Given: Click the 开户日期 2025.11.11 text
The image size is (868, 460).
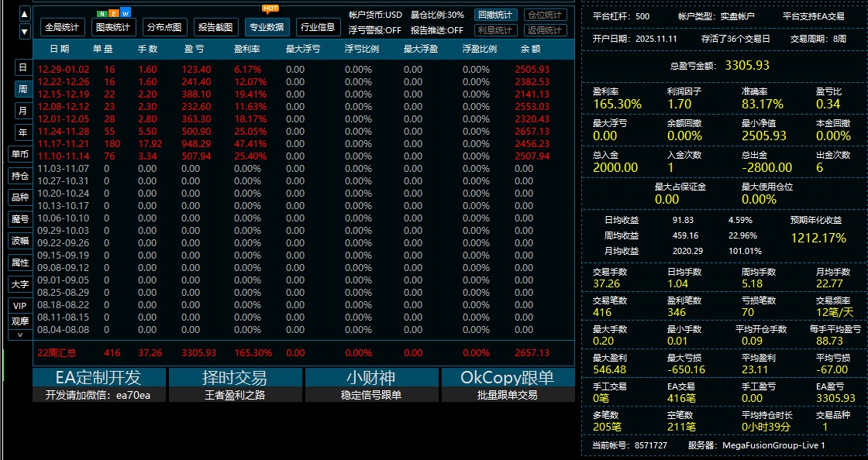Looking at the screenshot, I should (635, 39).
